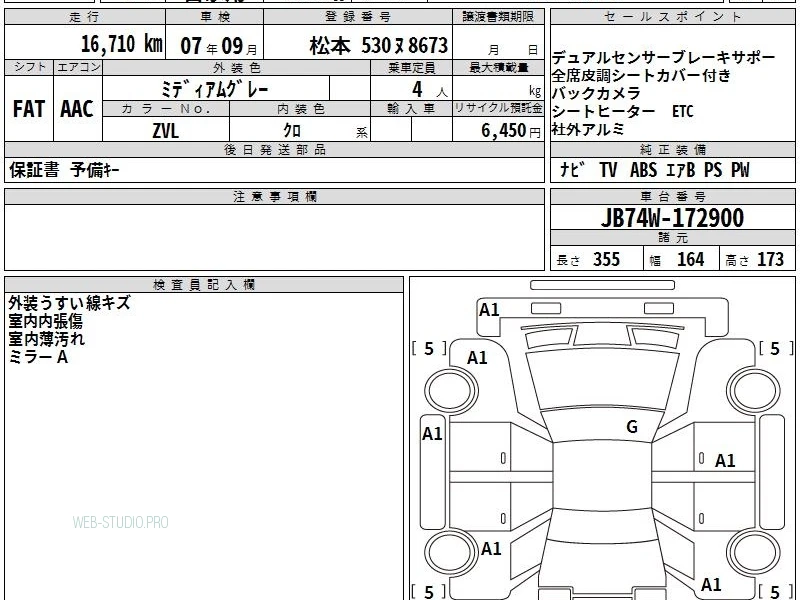Viewport: 800px width, 600px height.
Task: Click TV in genuine equipment row
Action: (608, 170)
